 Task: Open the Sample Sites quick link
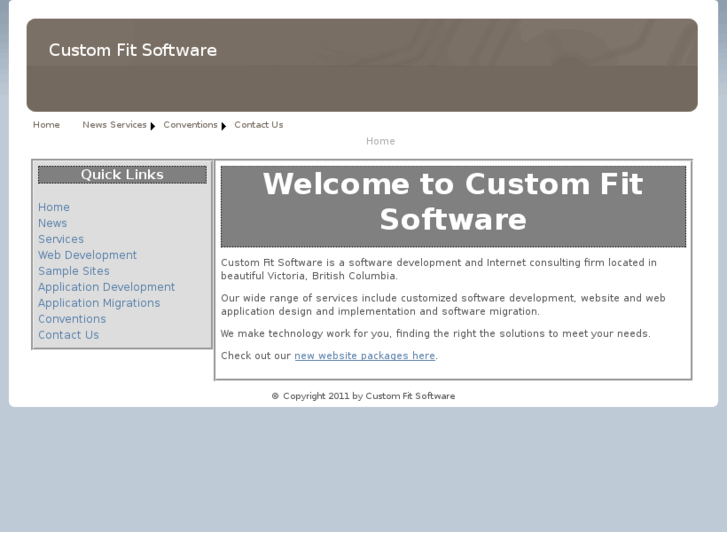tap(74, 271)
